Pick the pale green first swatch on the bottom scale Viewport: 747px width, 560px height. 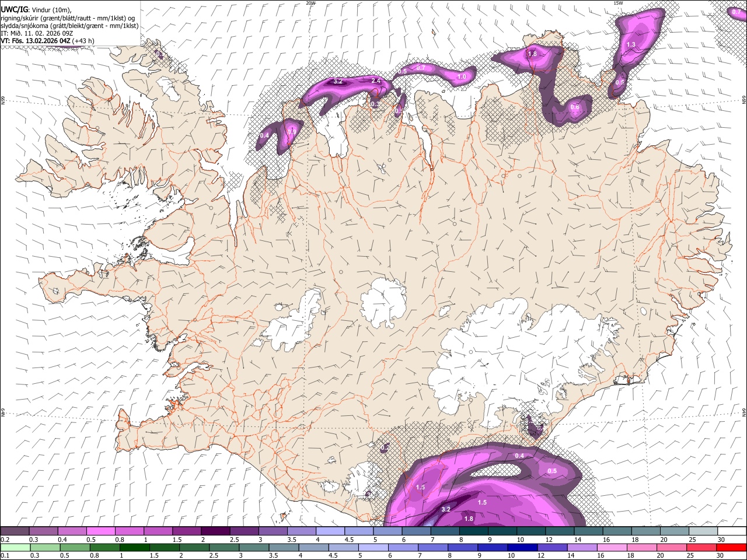pyautogui.click(x=15, y=547)
